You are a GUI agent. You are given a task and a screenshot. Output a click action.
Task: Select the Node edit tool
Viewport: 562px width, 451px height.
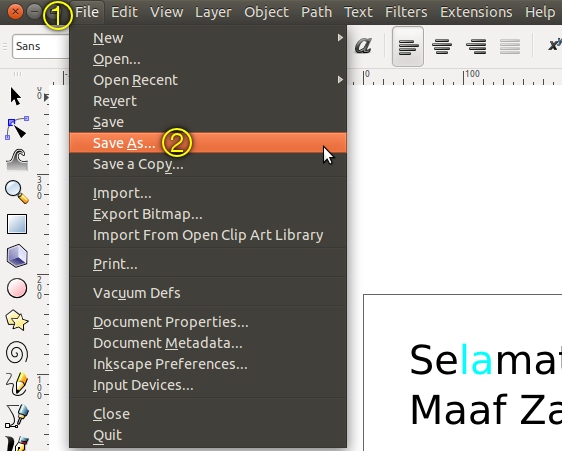(x=16, y=128)
